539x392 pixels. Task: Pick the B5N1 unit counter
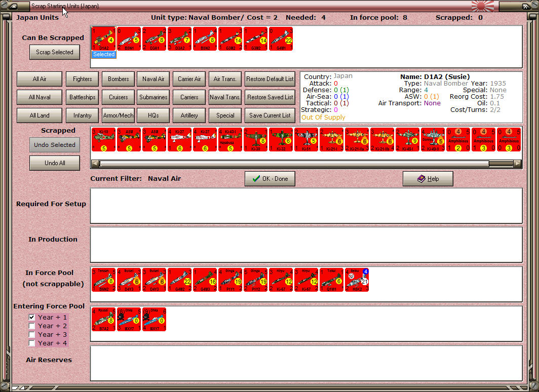coord(129,39)
